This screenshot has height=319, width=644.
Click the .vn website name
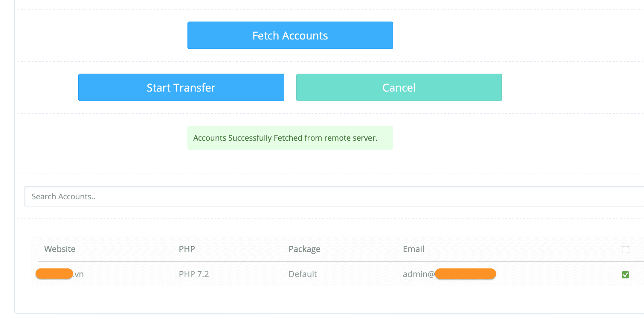point(79,274)
